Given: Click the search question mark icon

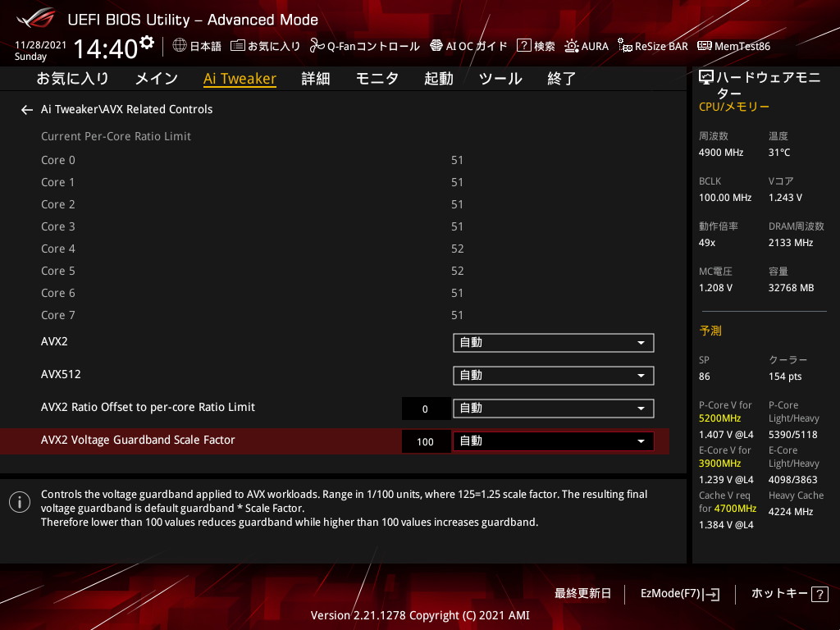Looking at the screenshot, I should coord(523,46).
